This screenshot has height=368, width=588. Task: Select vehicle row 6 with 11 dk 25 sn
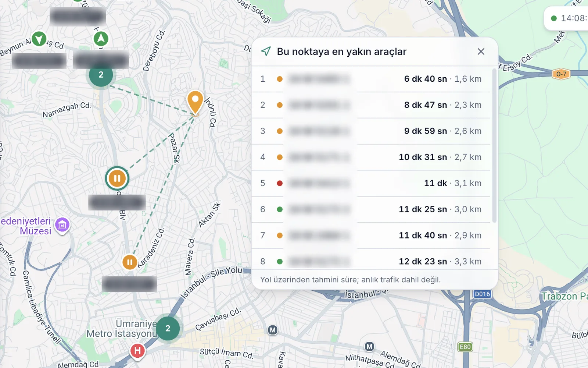371,209
